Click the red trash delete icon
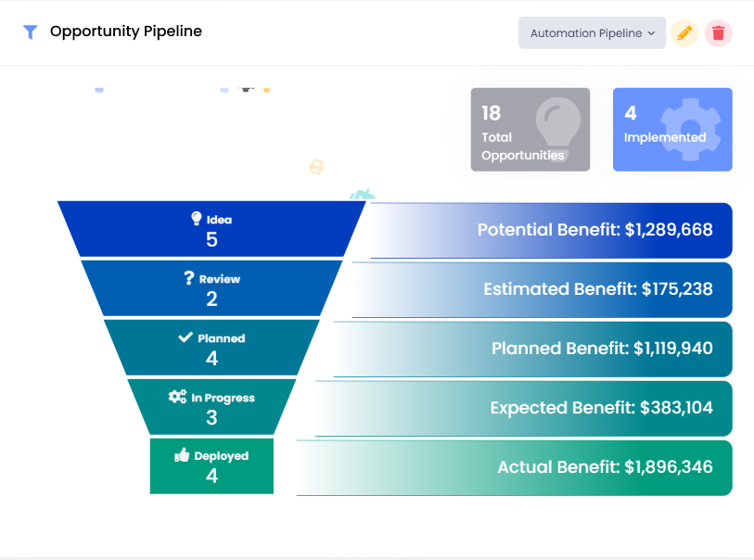 pos(718,33)
